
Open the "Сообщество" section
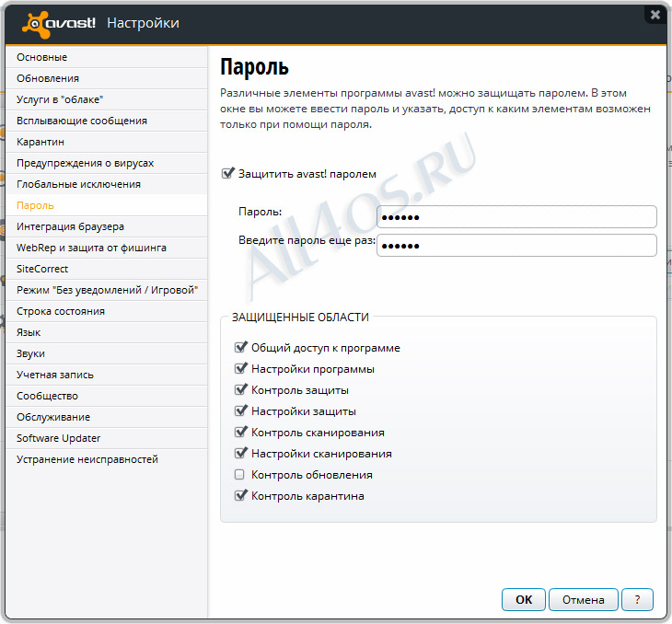point(107,396)
